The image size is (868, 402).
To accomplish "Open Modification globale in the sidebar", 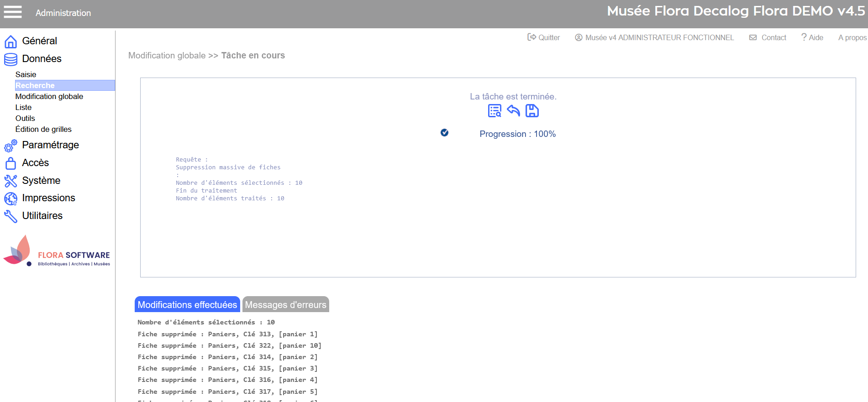I will [x=49, y=97].
